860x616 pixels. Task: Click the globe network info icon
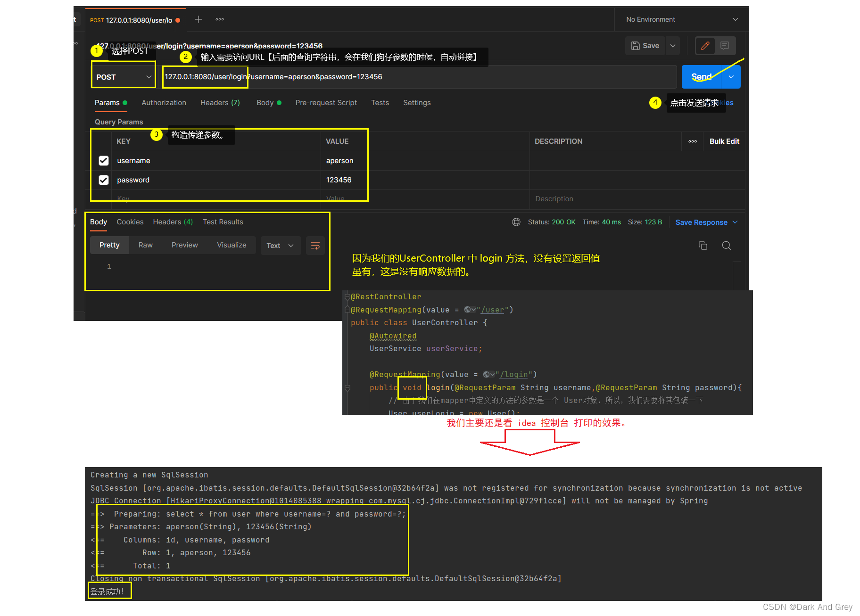coord(516,222)
